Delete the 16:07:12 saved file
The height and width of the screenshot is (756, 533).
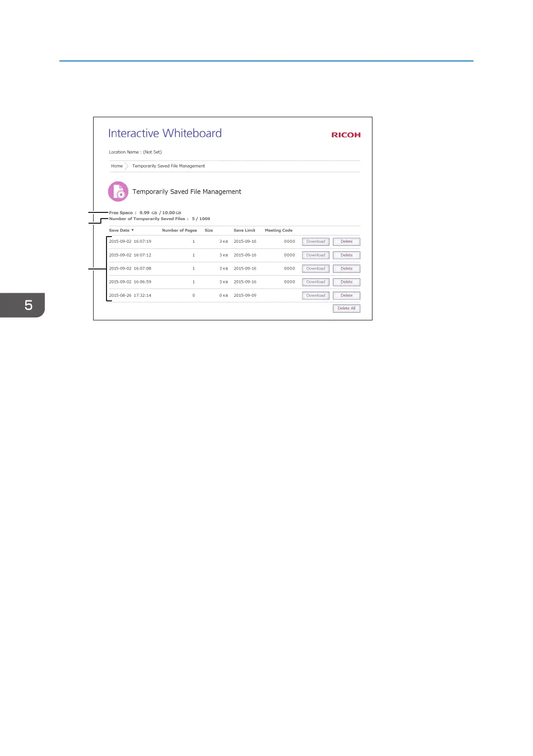coord(346,255)
